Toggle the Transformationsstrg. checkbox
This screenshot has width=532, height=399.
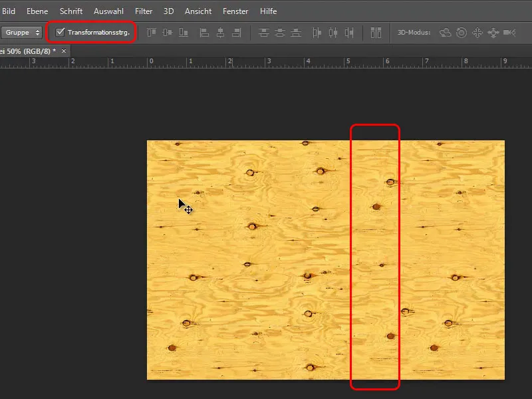point(60,32)
